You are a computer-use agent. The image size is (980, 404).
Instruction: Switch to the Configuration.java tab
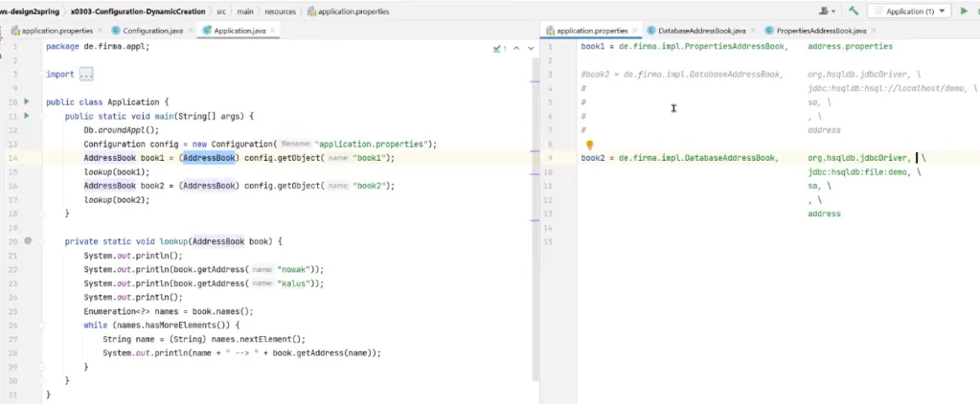[x=153, y=30]
